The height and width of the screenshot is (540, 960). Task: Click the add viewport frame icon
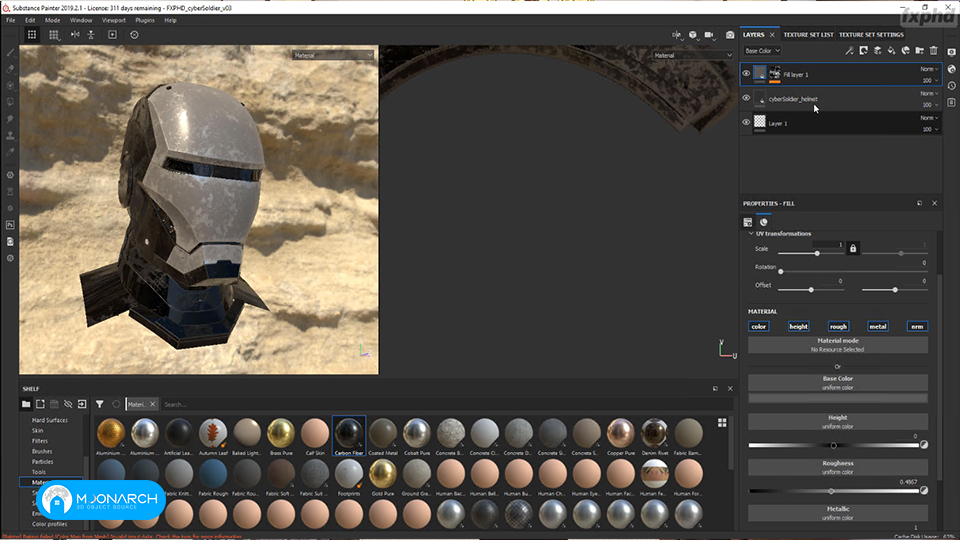pyautogui.click(x=112, y=35)
